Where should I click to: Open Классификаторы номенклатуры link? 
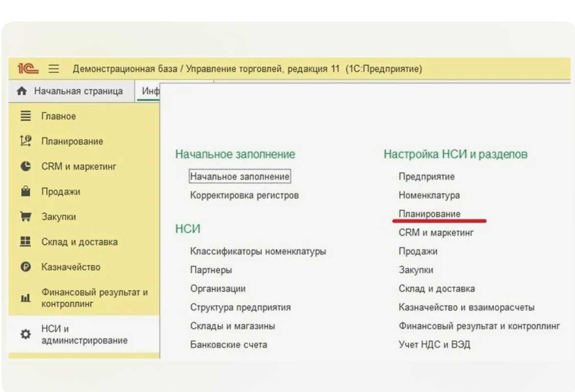pyautogui.click(x=258, y=251)
